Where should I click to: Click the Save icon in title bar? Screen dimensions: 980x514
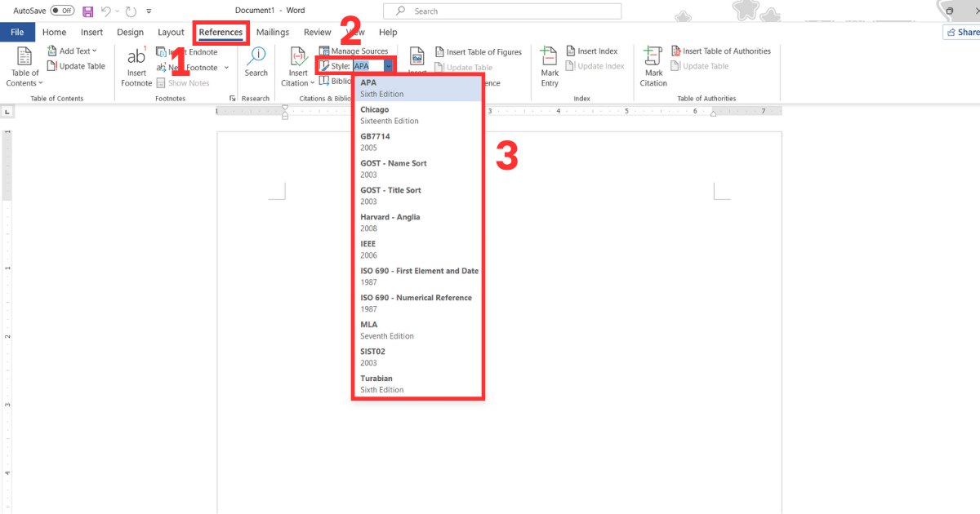click(88, 11)
